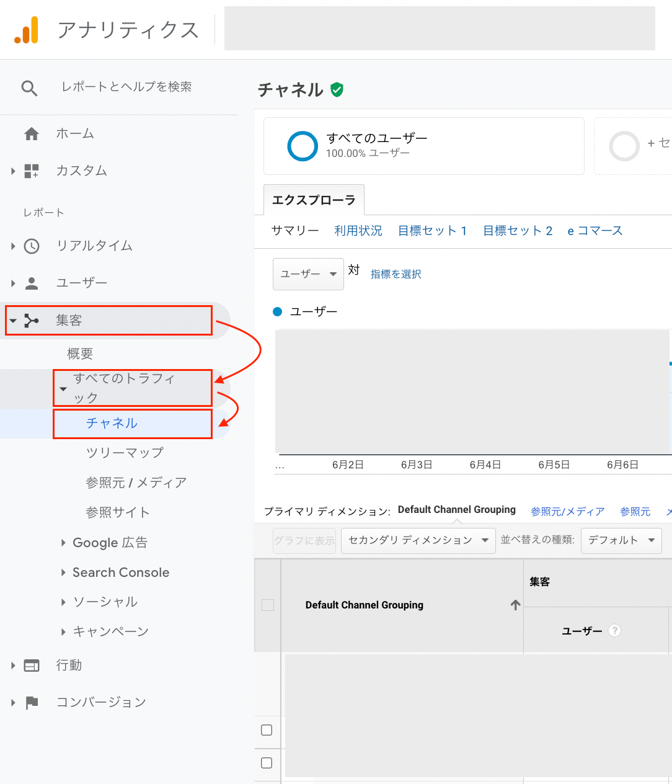Collapse the 集客 section arrow

click(13, 321)
